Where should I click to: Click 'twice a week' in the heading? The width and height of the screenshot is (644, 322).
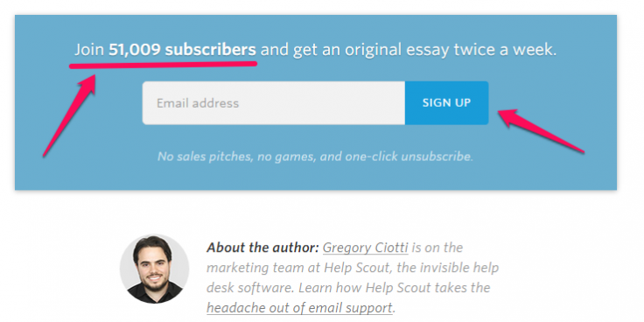point(505,50)
